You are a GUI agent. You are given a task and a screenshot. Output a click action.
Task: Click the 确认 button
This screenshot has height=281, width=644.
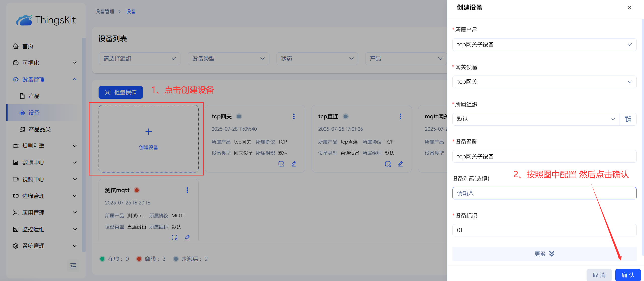pyautogui.click(x=628, y=275)
